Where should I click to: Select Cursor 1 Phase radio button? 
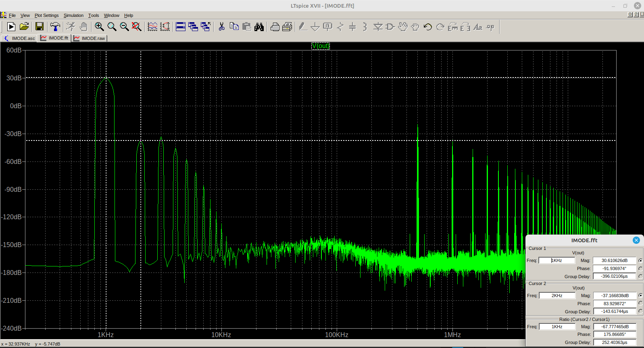point(640,268)
